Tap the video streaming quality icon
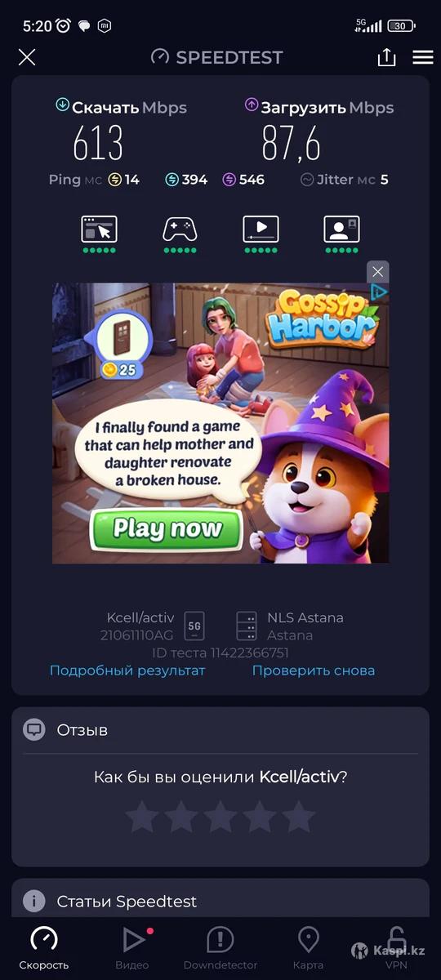The image size is (441, 980). [261, 229]
